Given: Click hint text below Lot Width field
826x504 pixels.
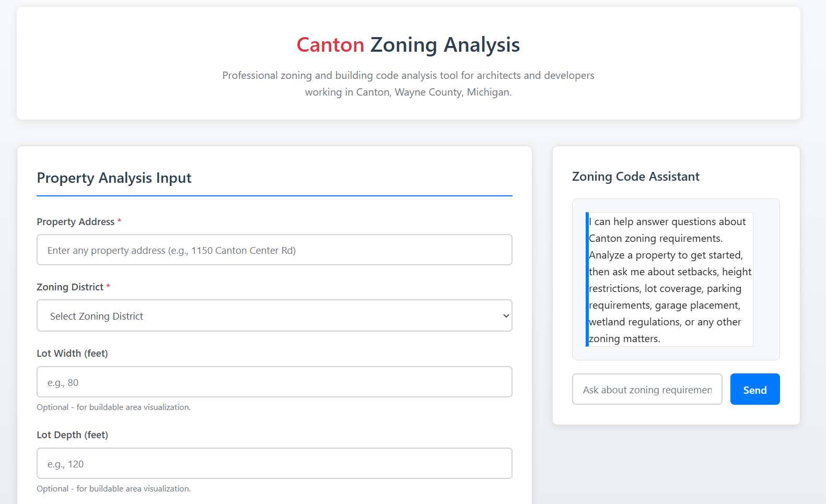Looking at the screenshot, I should (x=113, y=407).
